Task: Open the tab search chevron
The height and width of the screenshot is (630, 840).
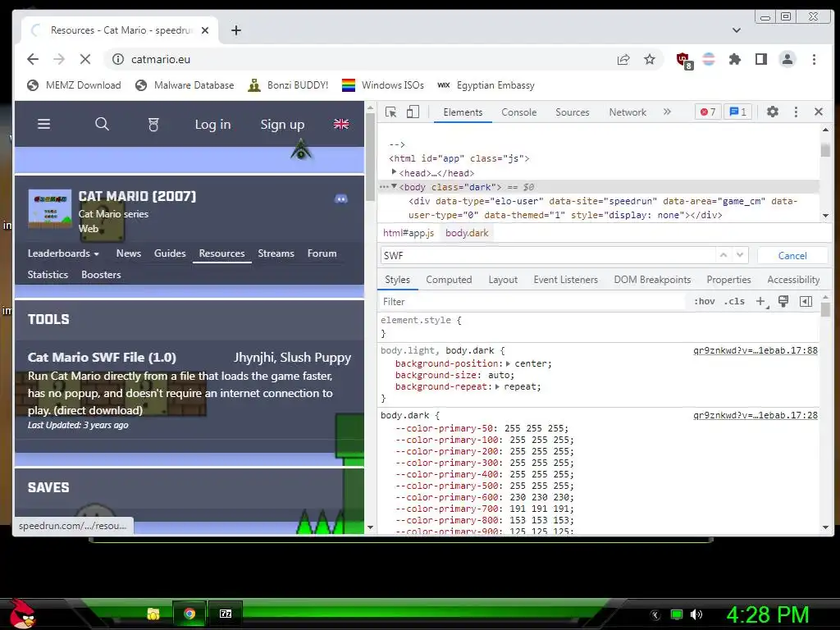Action: click(737, 30)
